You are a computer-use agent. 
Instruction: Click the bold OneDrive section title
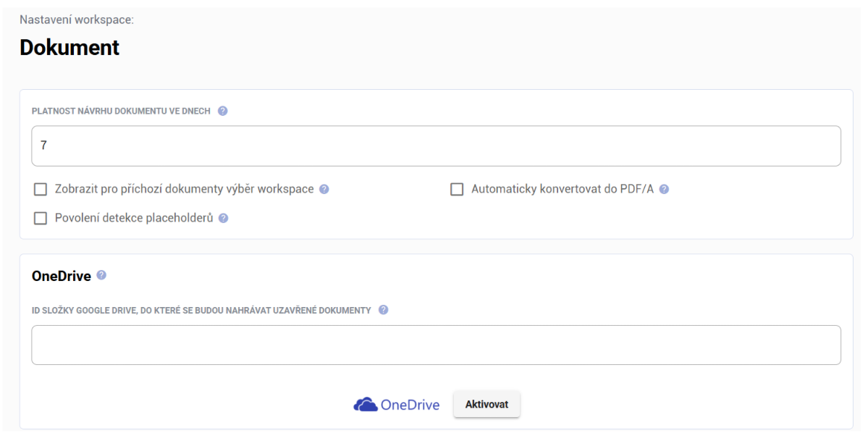coord(62,276)
